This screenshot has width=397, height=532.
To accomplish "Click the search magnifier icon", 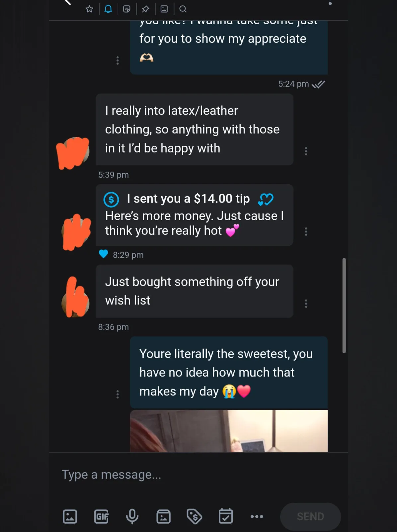I will (x=183, y=9).
